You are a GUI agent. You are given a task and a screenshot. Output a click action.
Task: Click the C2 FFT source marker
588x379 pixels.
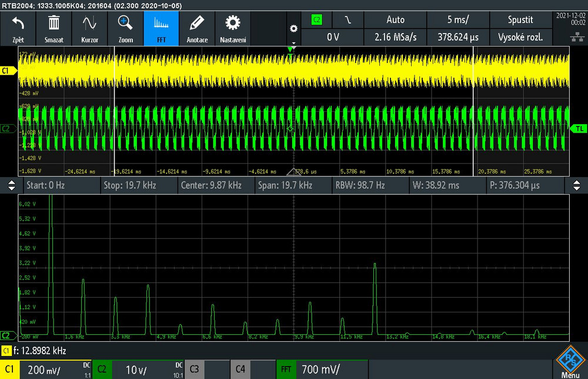[x=8, y=336]
